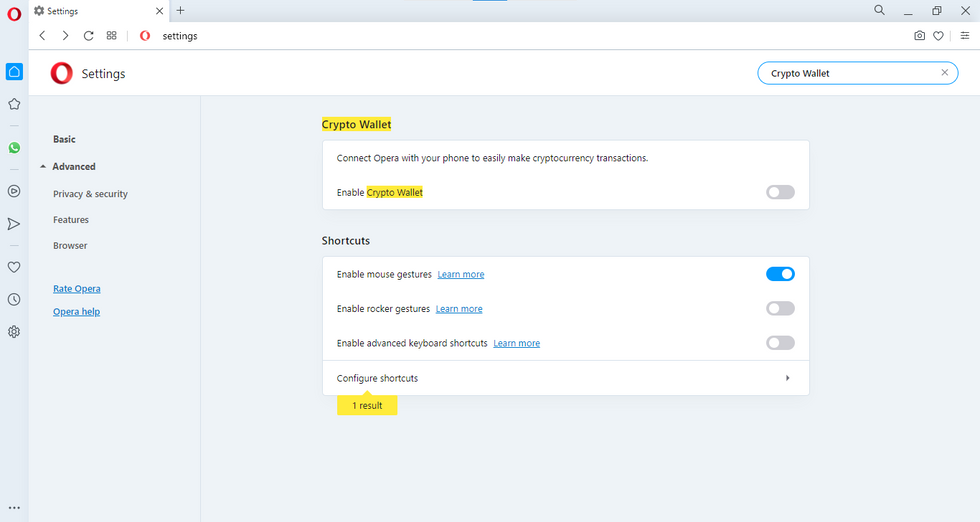Click the Crypto Wallet section heading
Viewport: 980px width, 522px height.
(356, 124)
